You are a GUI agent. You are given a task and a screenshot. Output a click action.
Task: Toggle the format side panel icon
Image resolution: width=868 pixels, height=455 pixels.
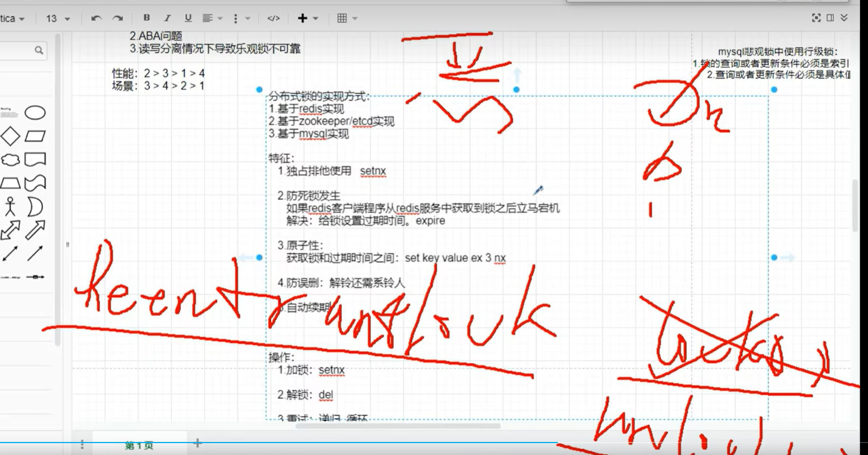(830, 18)
